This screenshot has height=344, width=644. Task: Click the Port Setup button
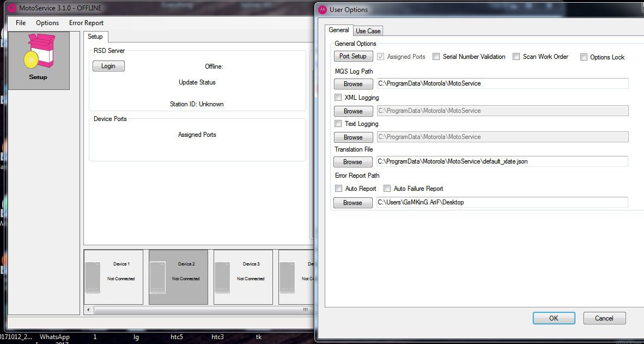[353, 56]
